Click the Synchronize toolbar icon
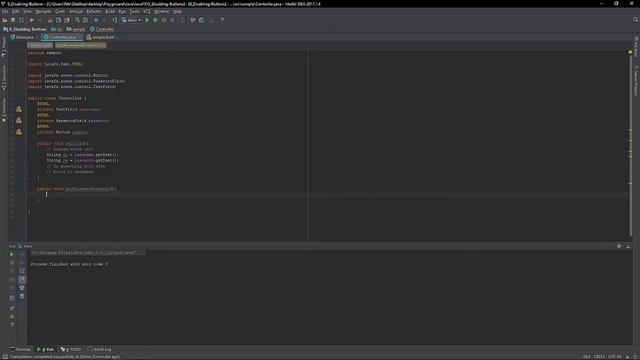Screen dimensions: 640x360 coord(21,20)
